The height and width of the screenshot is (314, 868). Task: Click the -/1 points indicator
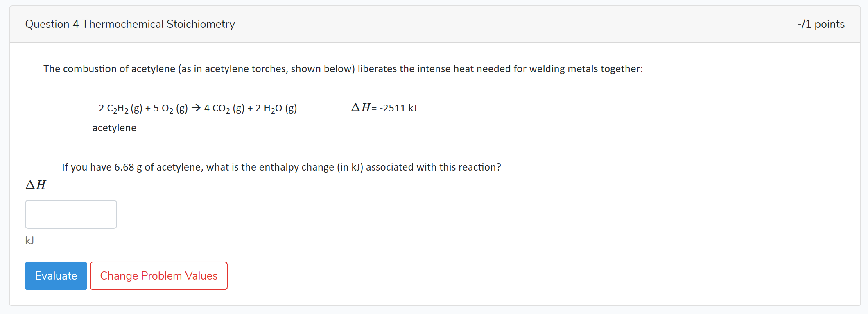[820, 24]
